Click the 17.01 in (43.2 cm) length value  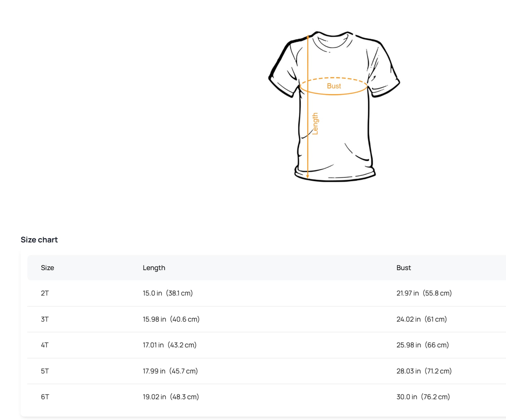pyautogui.click(x=170, y=345)
